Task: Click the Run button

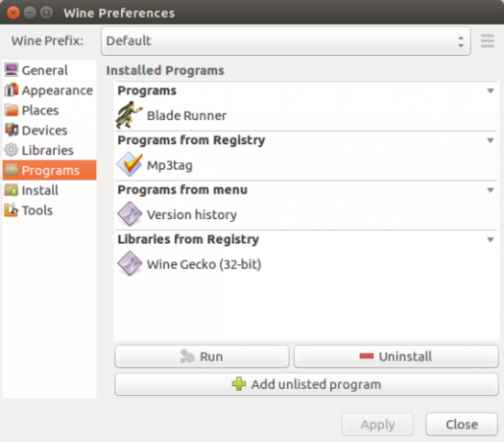Action: 202,356
